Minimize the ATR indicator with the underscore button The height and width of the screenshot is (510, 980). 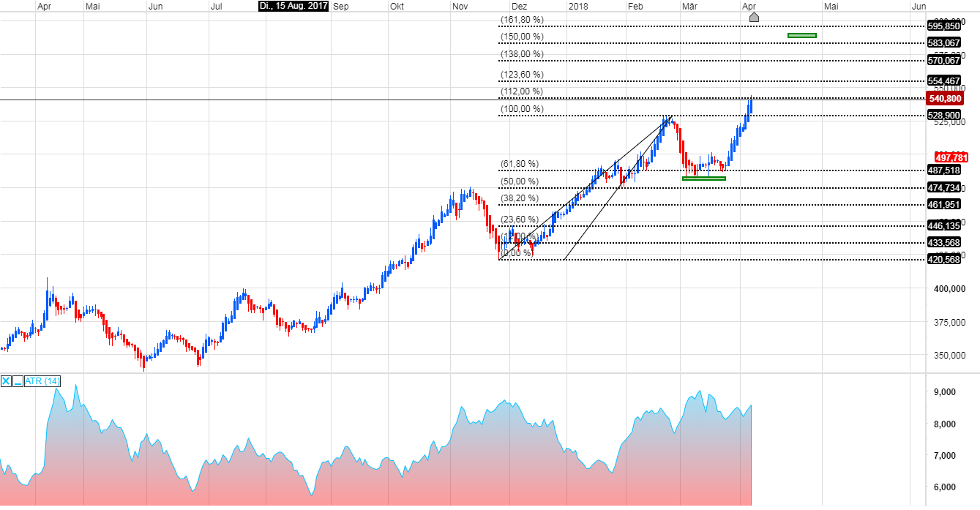tap(16, 380)
